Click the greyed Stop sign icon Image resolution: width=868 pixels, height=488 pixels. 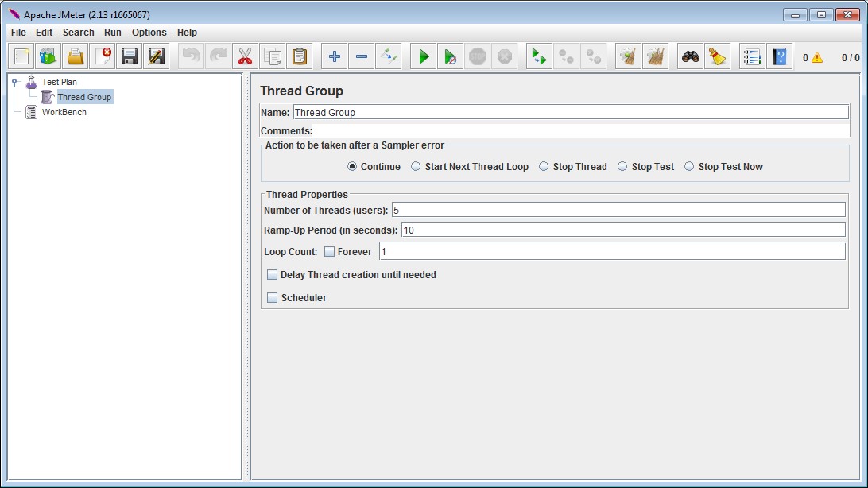point(477,56)
